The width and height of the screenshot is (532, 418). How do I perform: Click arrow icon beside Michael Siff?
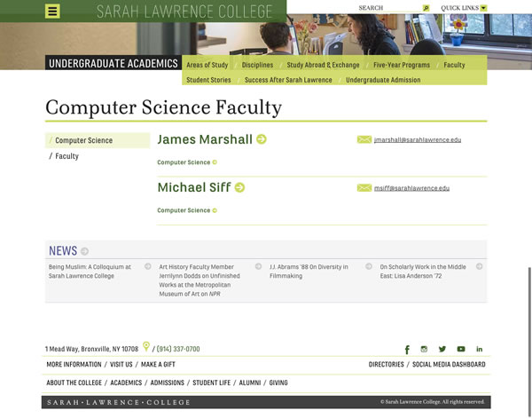tap(239, 187)
